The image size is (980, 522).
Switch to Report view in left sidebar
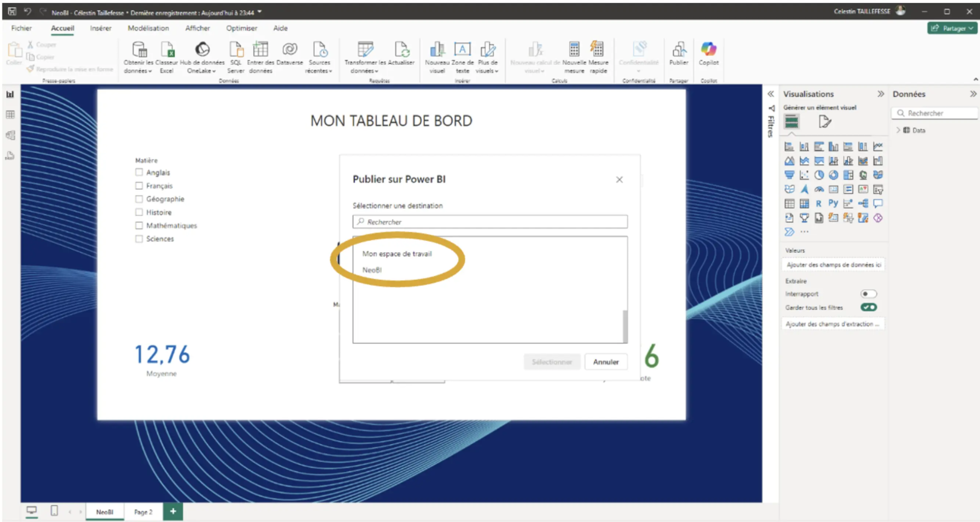pos(10,94)
